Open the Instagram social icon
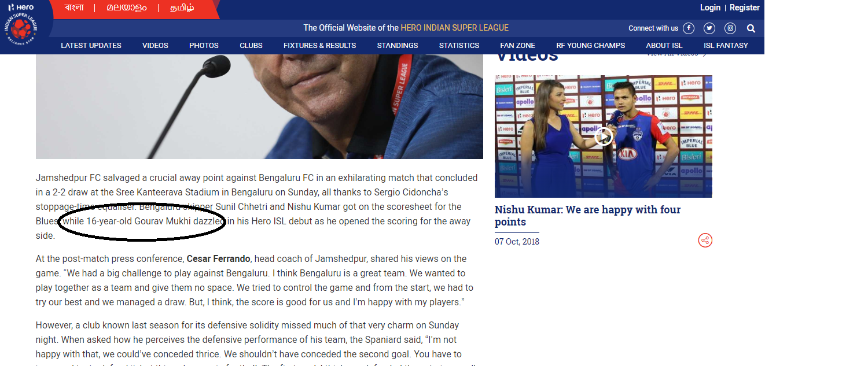 (x=730, y=28)
